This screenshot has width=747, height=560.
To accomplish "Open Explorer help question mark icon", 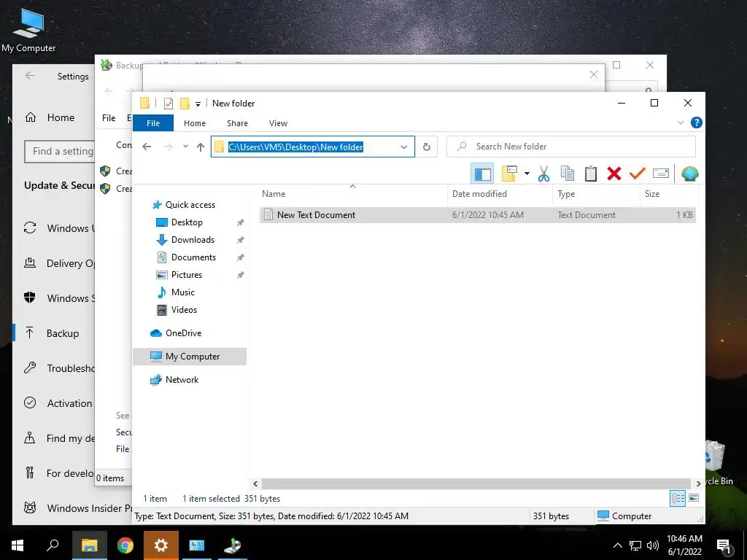I will (697, 122).
